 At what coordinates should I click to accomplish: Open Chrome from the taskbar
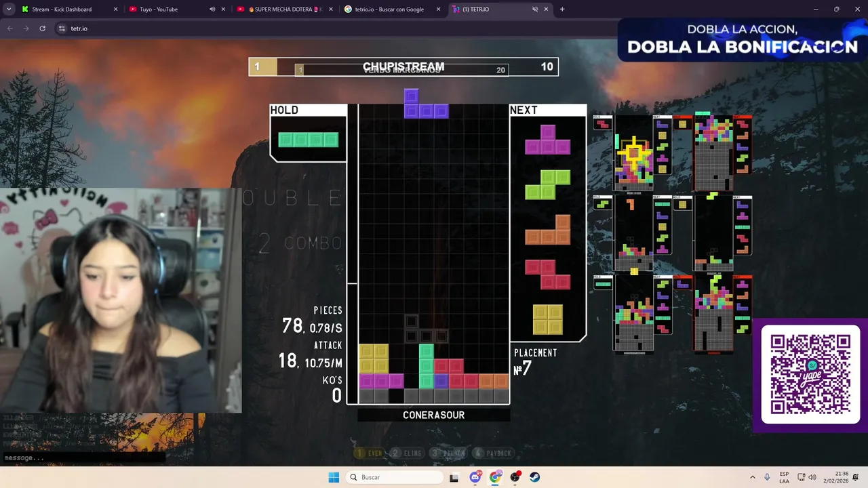(495, 477)
